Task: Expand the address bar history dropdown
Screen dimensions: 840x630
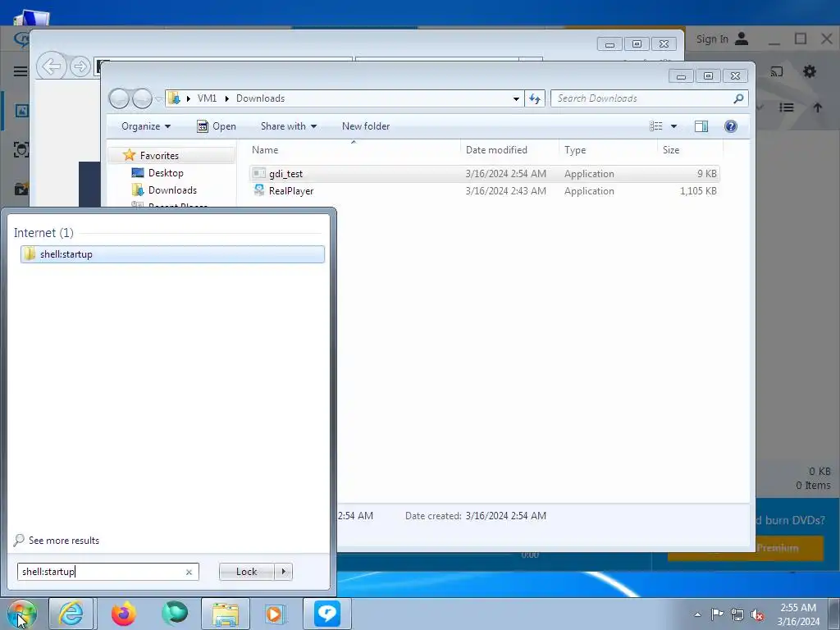Action: tap(516, 98)
